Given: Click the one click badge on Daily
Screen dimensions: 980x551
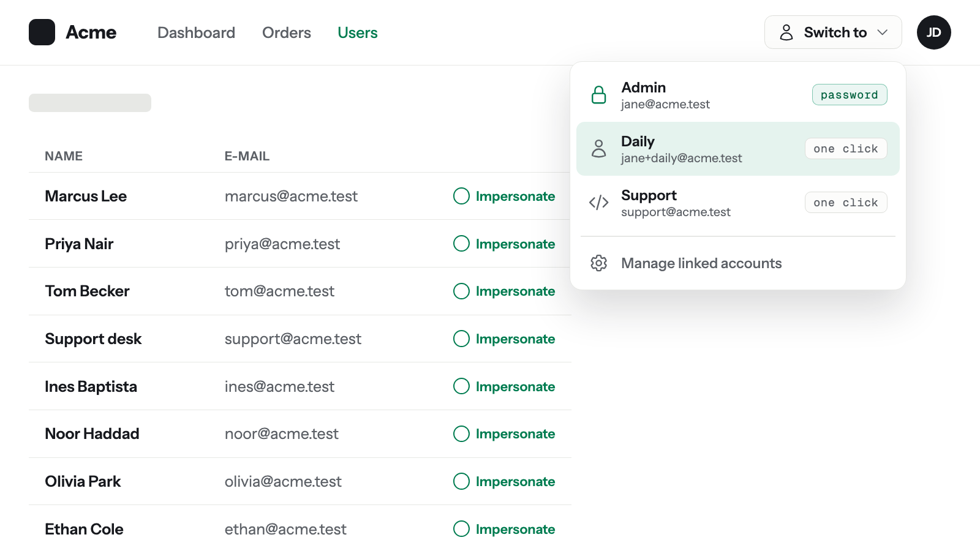Looking at the screenshot, I should [x=846, y=149].
